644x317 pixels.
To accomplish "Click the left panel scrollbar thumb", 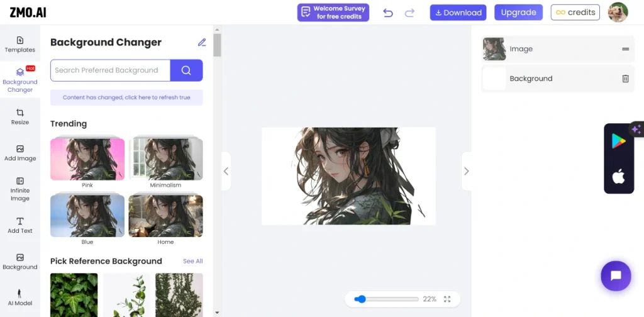I will click(217, 45).
